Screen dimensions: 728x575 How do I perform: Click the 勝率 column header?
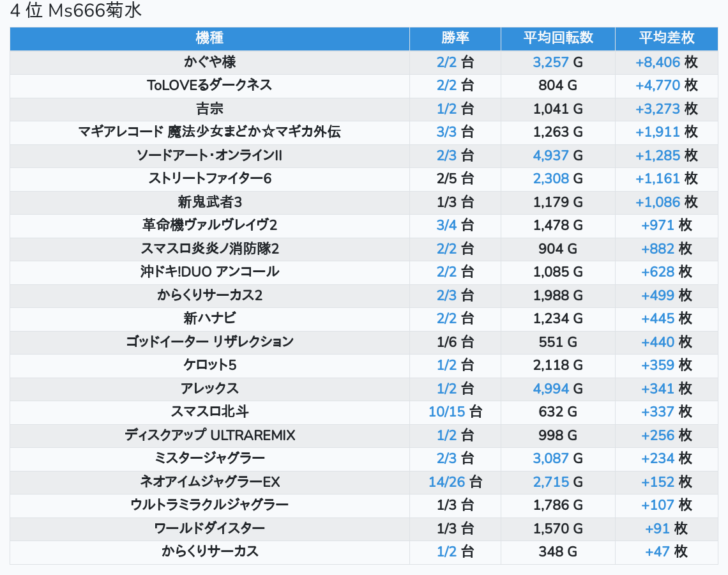(455, 38)
